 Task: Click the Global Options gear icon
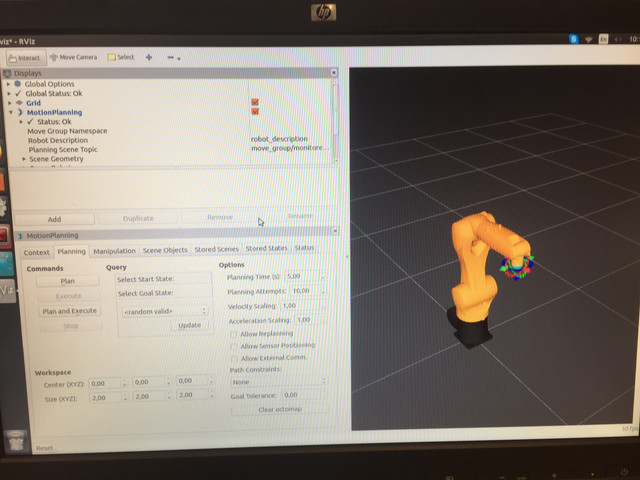18,84
